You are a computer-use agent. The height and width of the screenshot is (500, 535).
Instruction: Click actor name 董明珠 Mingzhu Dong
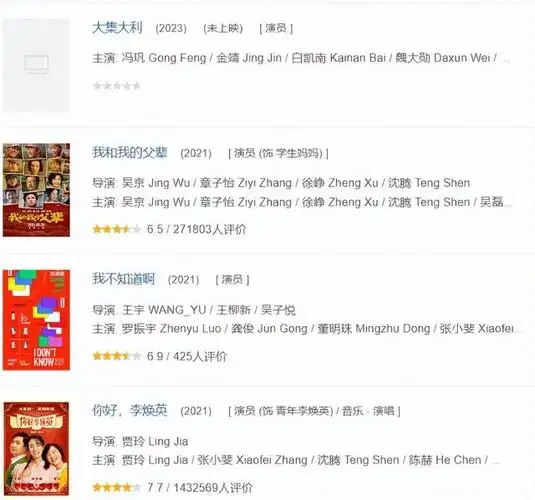pos(374,329)
